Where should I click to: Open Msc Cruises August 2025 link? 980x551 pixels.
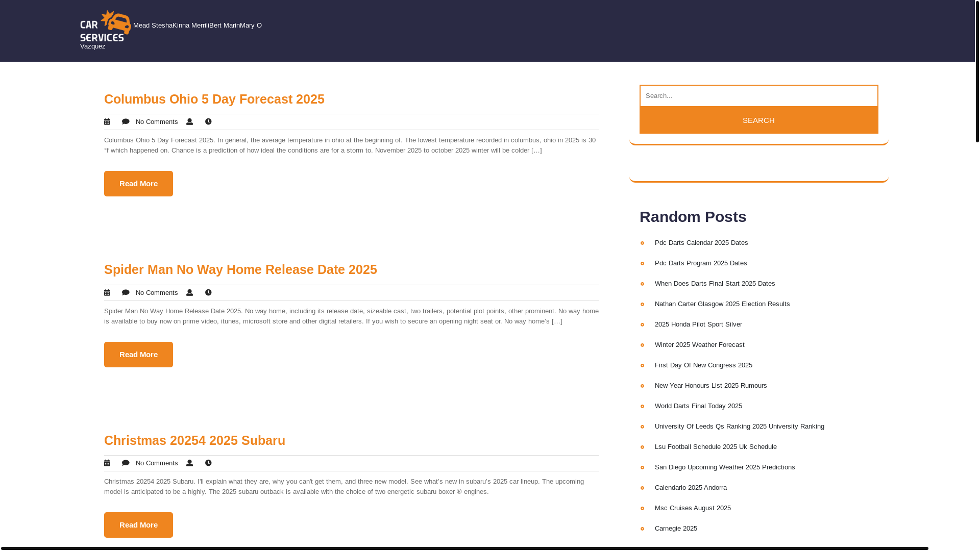pyautogui.click(x=693, y=508)
